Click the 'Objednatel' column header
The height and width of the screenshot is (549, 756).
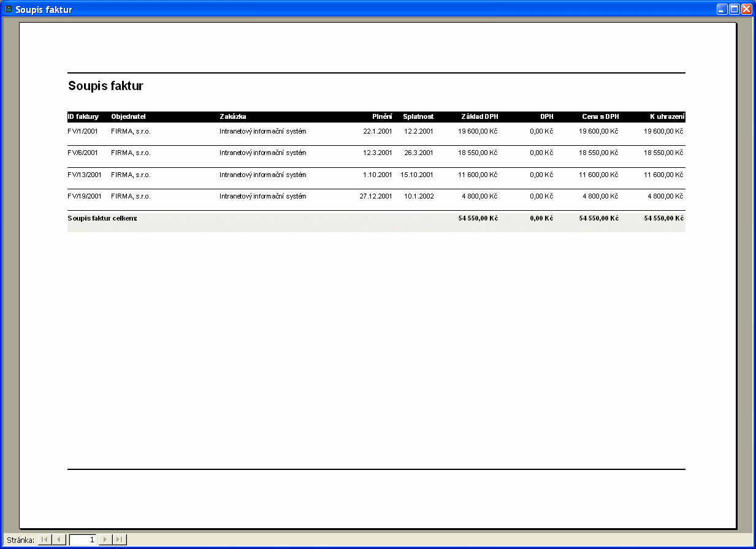coord(128,116)
